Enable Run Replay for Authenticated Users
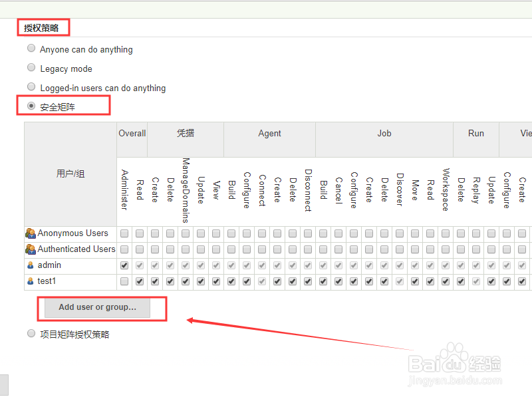The width and height of the screenshot is (532, 399). [x=476, y=249]
